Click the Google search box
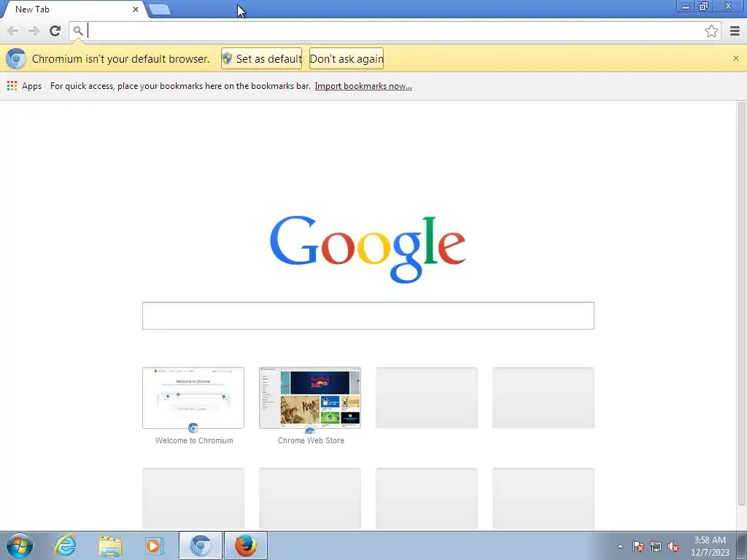 pos(368,315)
